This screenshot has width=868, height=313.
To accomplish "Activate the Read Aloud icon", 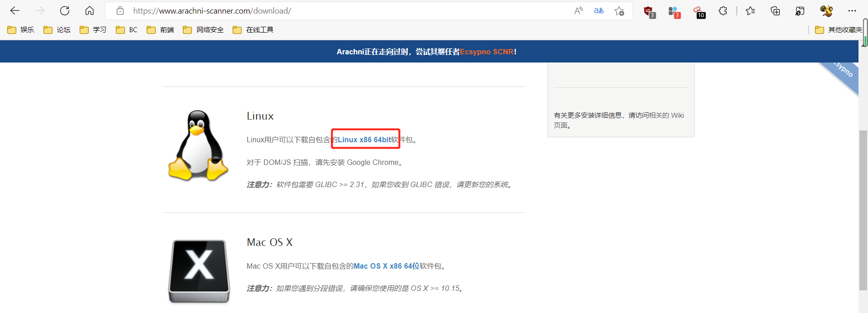I will coord(578,11).
